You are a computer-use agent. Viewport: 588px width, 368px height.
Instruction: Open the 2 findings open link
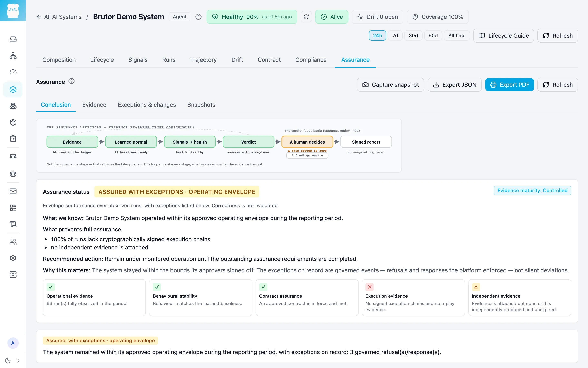[x=307, y=156]
